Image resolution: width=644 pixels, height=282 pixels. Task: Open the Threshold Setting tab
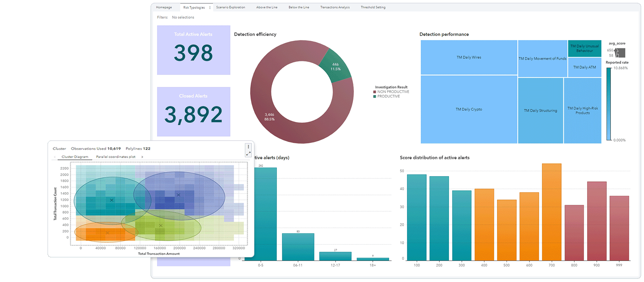(x=373, y=7)
